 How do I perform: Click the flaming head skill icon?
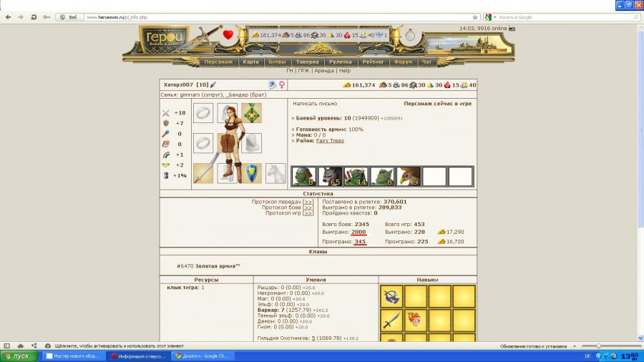(415, 321)
